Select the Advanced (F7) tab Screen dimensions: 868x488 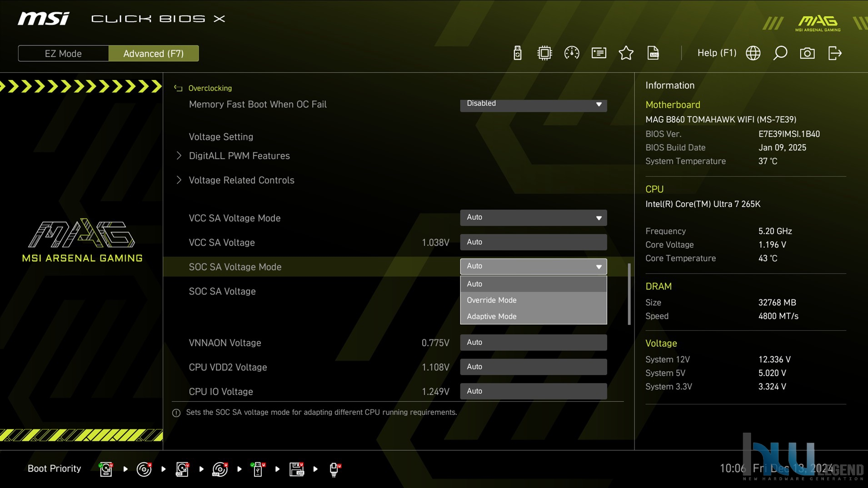click(154, 53)
